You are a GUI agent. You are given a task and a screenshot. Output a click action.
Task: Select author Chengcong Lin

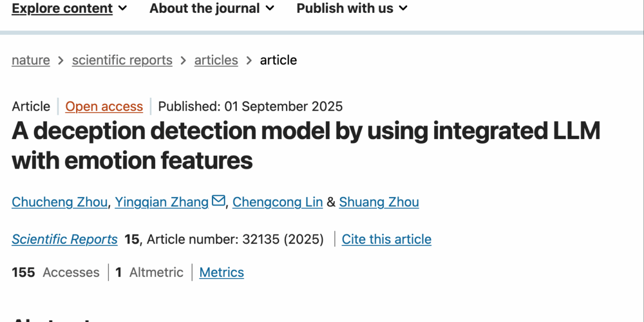[x=277, y=202]
